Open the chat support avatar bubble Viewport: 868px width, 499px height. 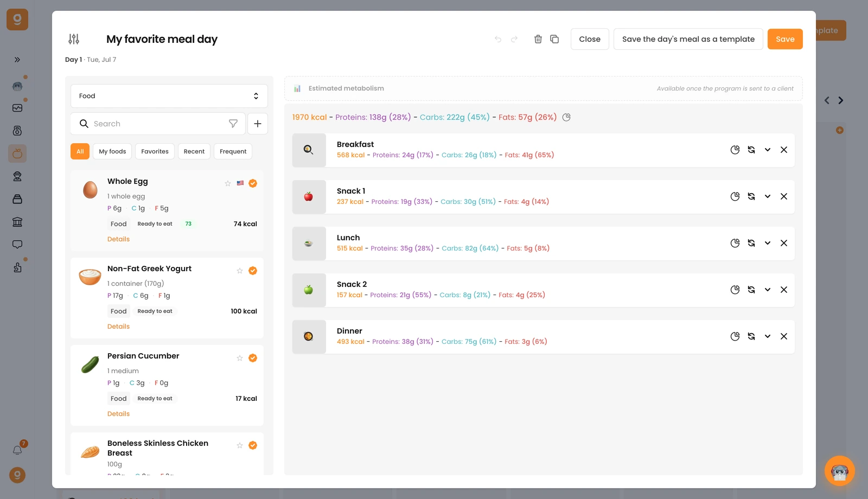pyautogui.click(x=840, y=471)
